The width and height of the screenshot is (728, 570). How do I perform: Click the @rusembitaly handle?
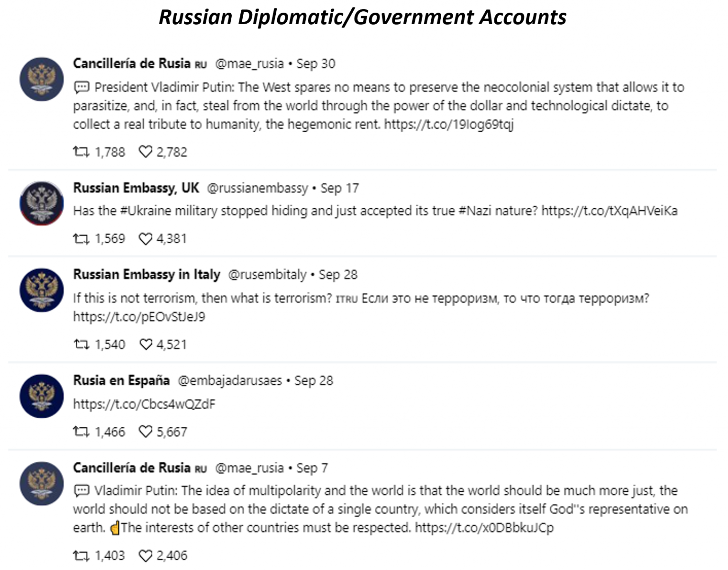click(267, 275)
